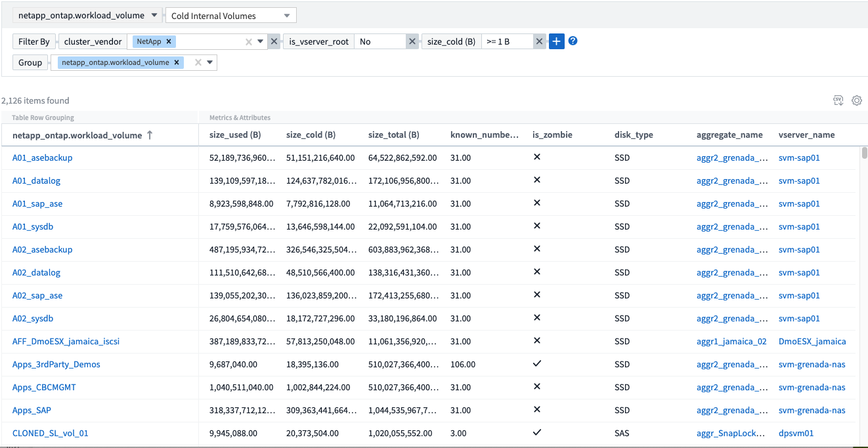Click the is_zombie column header

click(x=552, y=135)
